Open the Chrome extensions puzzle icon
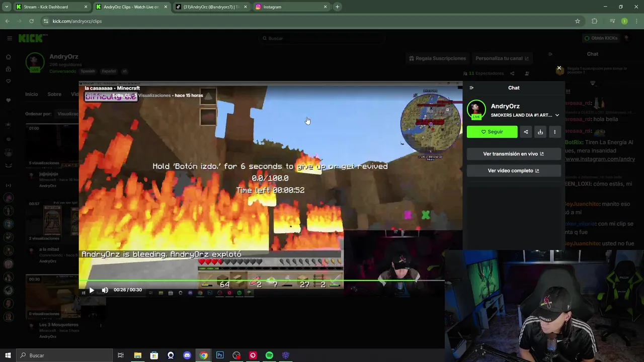 pos(595,21)
